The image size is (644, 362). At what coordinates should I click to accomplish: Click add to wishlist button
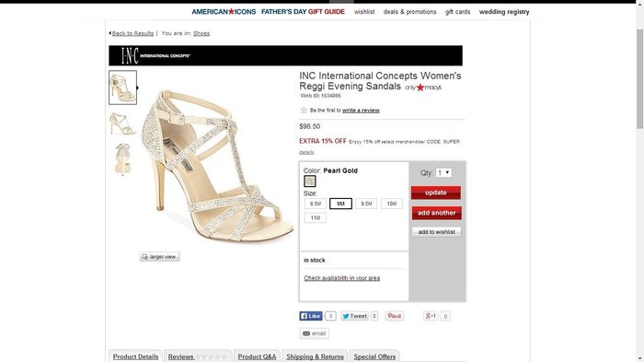(437, 232)
